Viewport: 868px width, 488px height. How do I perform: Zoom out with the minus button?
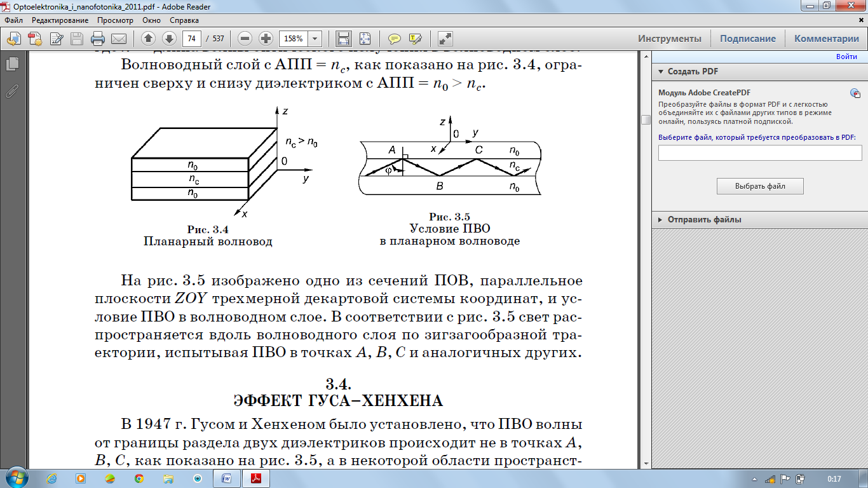coord(245,38)
